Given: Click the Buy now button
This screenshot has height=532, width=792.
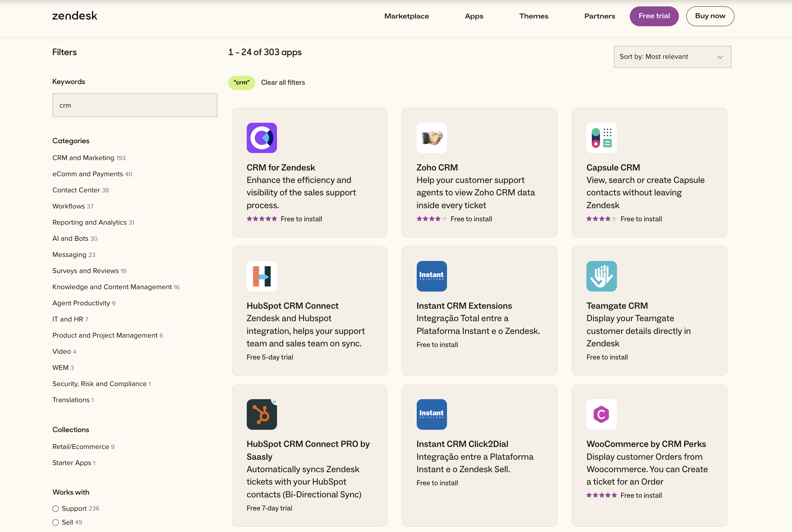Looking at the screenshot, I should pos(710,16).
